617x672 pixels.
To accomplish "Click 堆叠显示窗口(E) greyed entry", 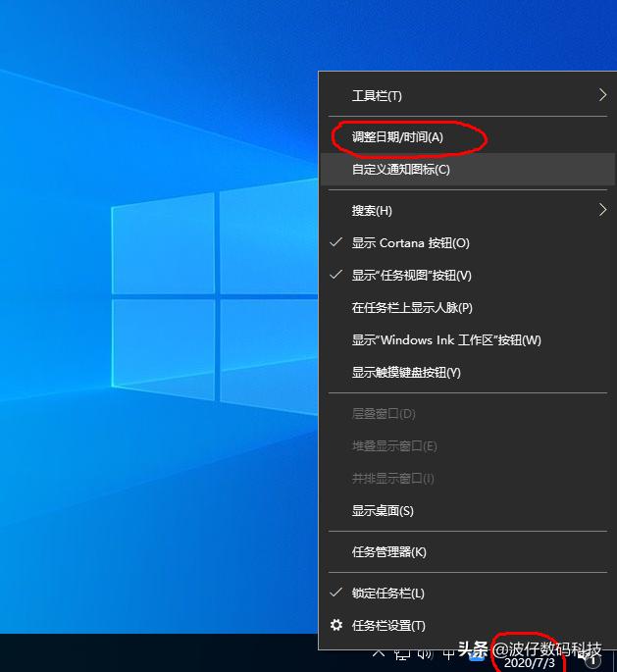I will [467, 446].
